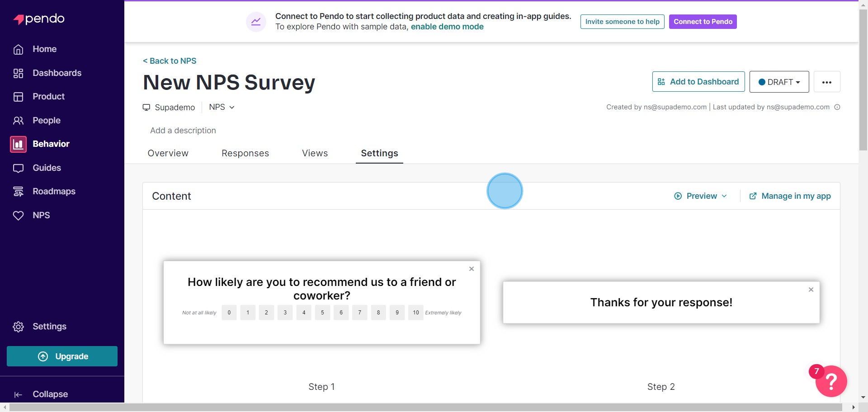Click Invite someone to help
Image resolution: width=868 pixels, height=412 pixels.
pyautogui.click(x=622, y=22)
